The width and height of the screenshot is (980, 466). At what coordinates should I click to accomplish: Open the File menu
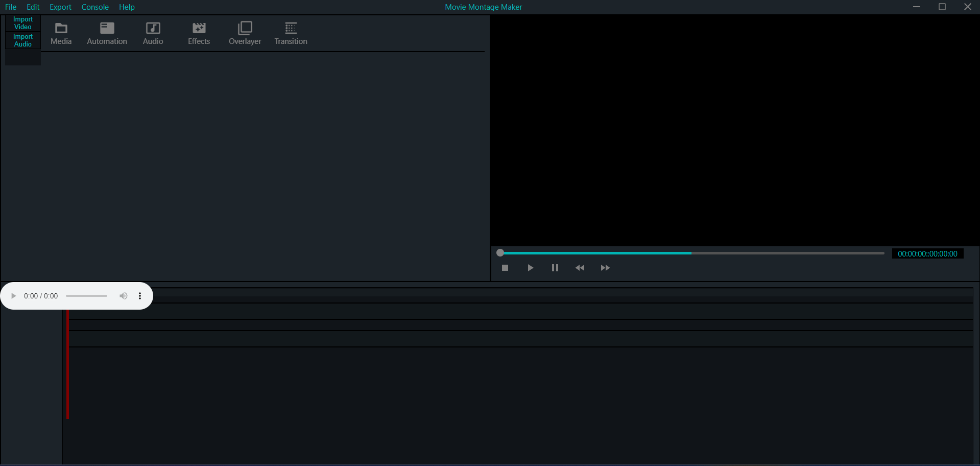pos(11,7)
